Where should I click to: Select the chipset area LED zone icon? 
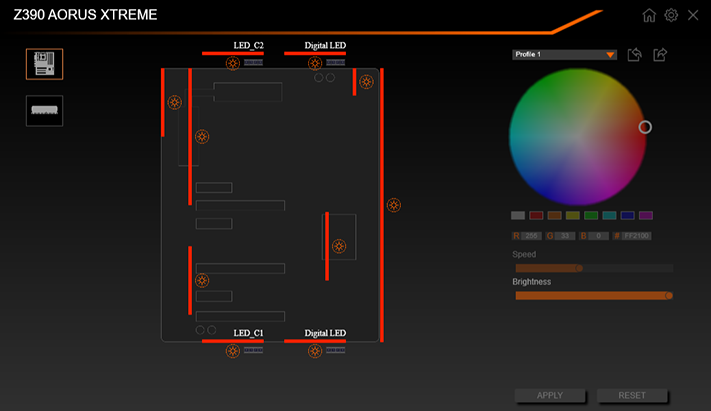click(339, 246)
